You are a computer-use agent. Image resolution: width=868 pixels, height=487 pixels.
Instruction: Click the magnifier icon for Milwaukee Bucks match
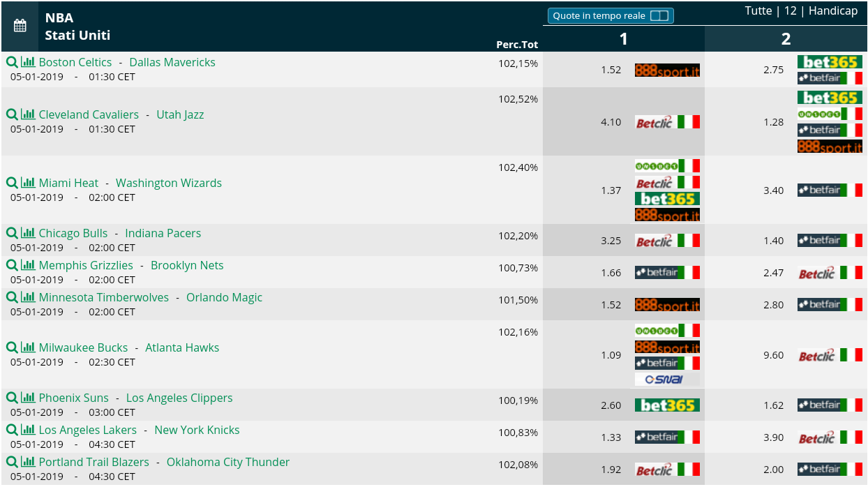point(12,347)
